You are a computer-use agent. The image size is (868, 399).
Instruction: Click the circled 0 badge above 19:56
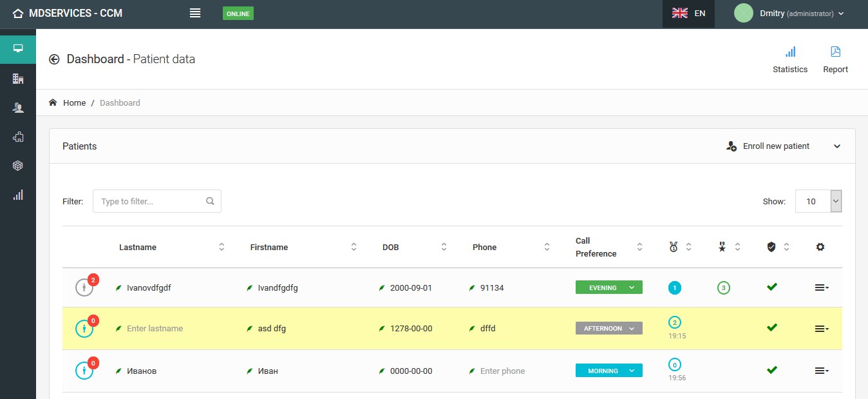pos(675,365)
